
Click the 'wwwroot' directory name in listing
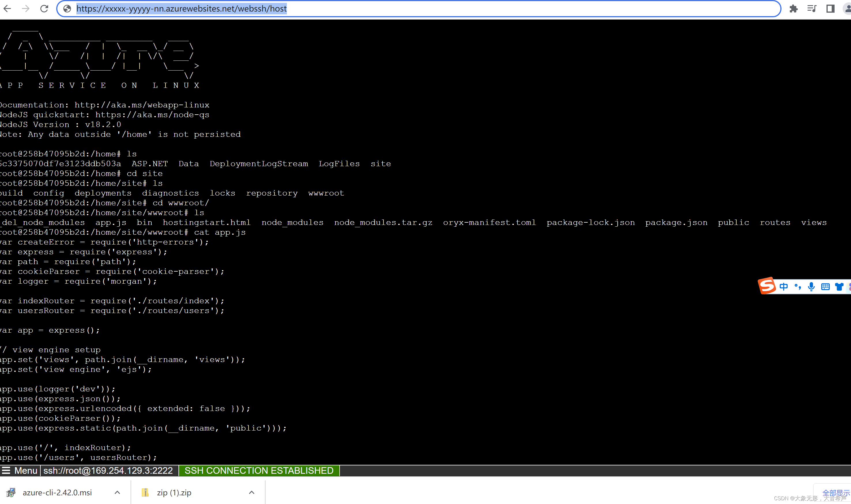(x=326, y=193)
